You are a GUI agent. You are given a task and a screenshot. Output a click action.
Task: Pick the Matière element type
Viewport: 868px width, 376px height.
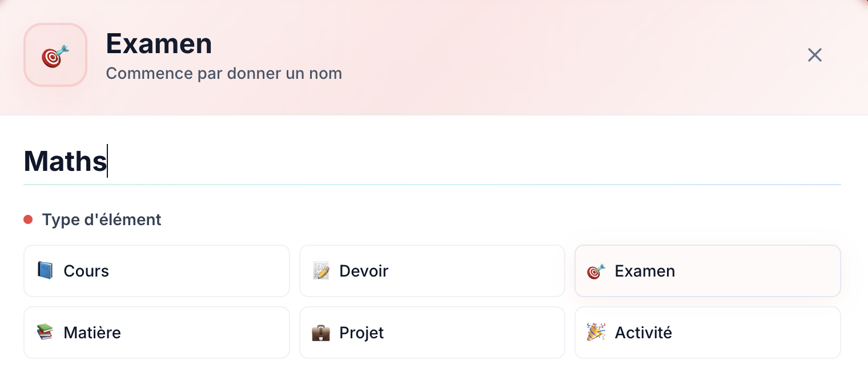pos(156,333)
